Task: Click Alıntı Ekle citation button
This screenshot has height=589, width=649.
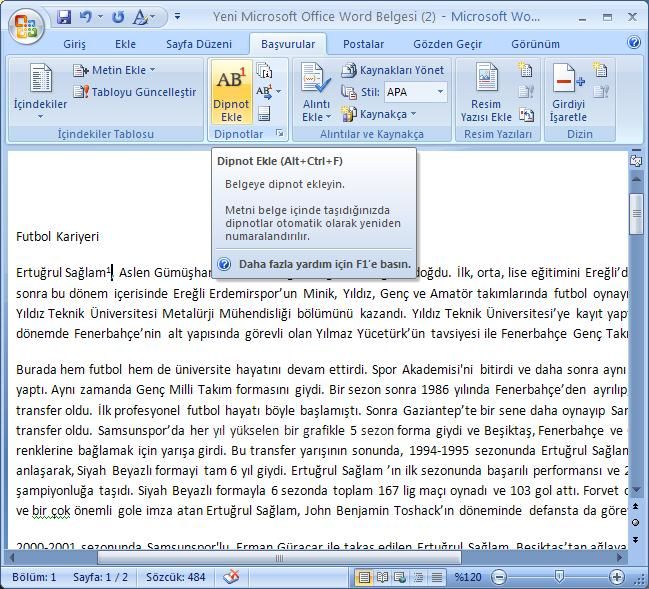Action: 317,93
